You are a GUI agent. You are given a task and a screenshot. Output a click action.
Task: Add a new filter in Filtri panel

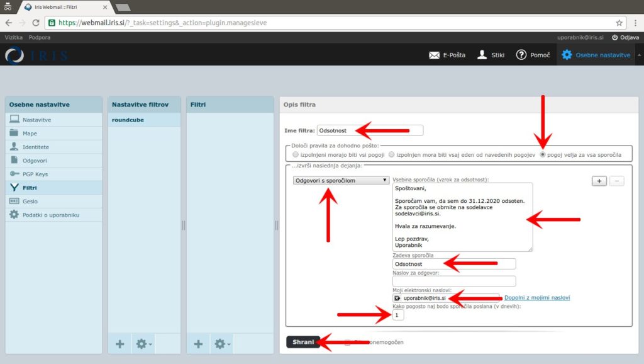(198, 344)
